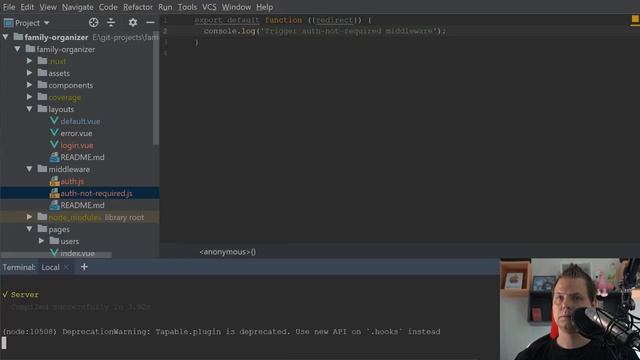Viewport: 640px width, 360px height.
Task: Open the File menu
Action: pyautogui.click(x=9, y=7)
